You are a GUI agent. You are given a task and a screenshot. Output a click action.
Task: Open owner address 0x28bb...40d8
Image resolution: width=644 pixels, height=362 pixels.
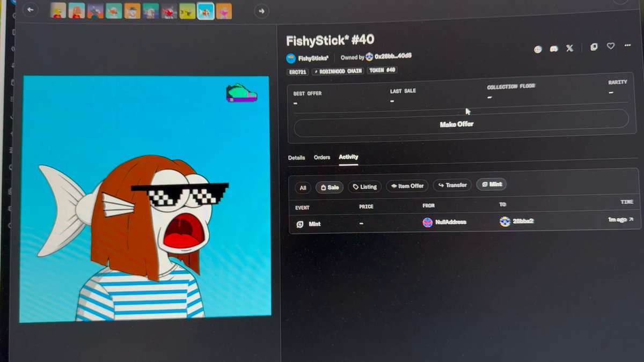(393, 56)
